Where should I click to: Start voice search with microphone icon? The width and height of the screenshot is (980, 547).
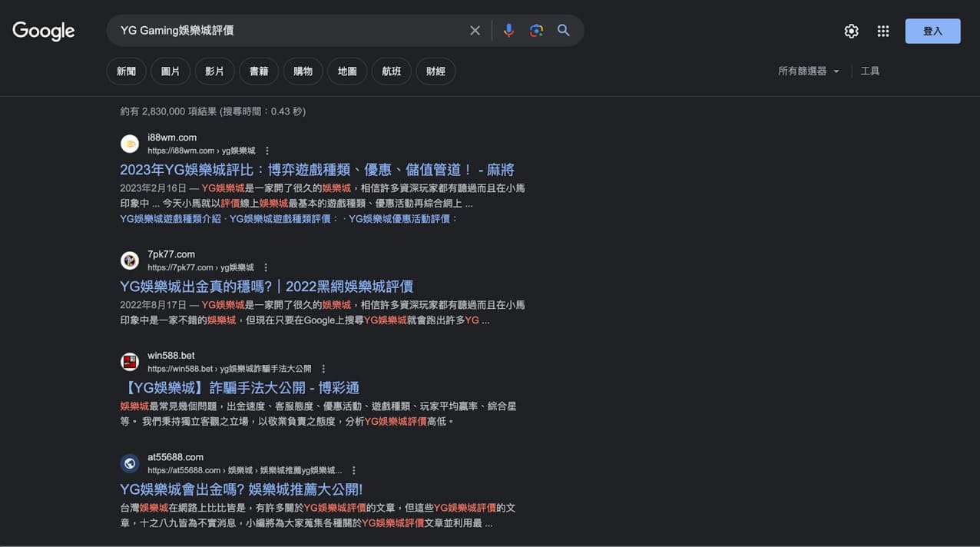(x=508, y=31)
